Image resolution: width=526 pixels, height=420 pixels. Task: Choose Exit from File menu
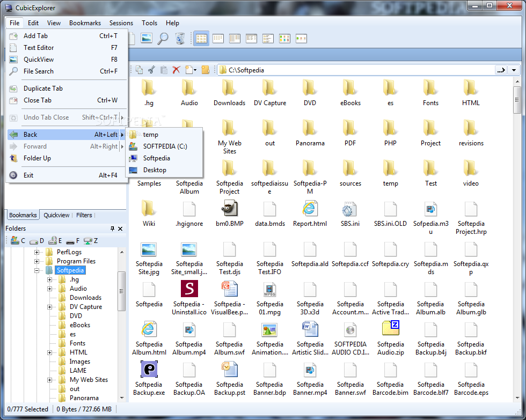point(67,175)
